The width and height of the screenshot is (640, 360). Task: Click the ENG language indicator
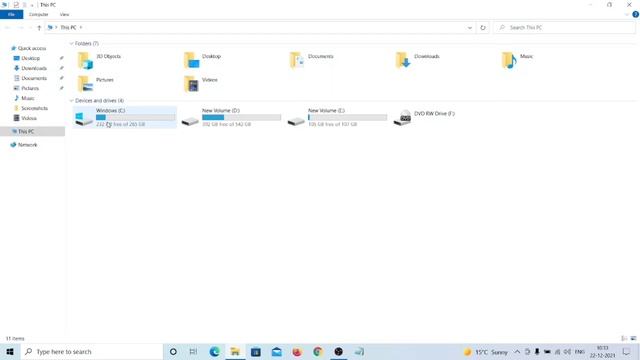pyautogui.click(x=580, y=351)
